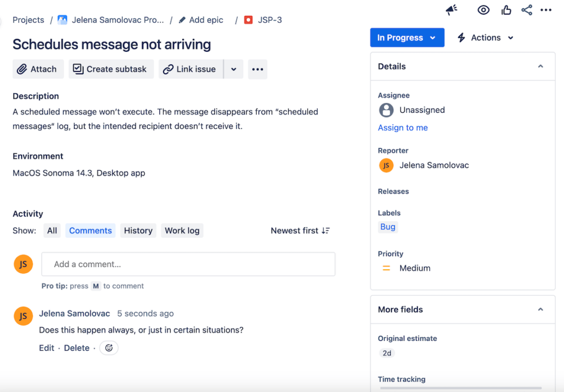Open the In Progress status dropdown
564x392 pixels.
pos(407,37)
